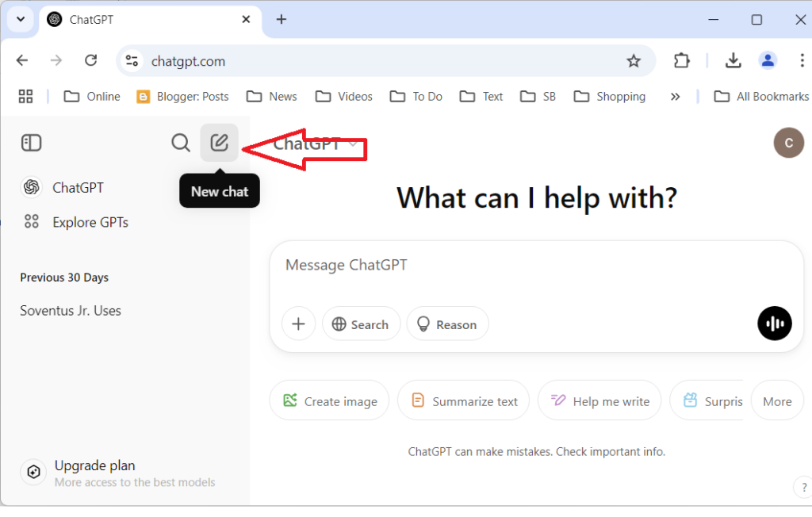Enable the Reason lightbulb button

point(447,324)
